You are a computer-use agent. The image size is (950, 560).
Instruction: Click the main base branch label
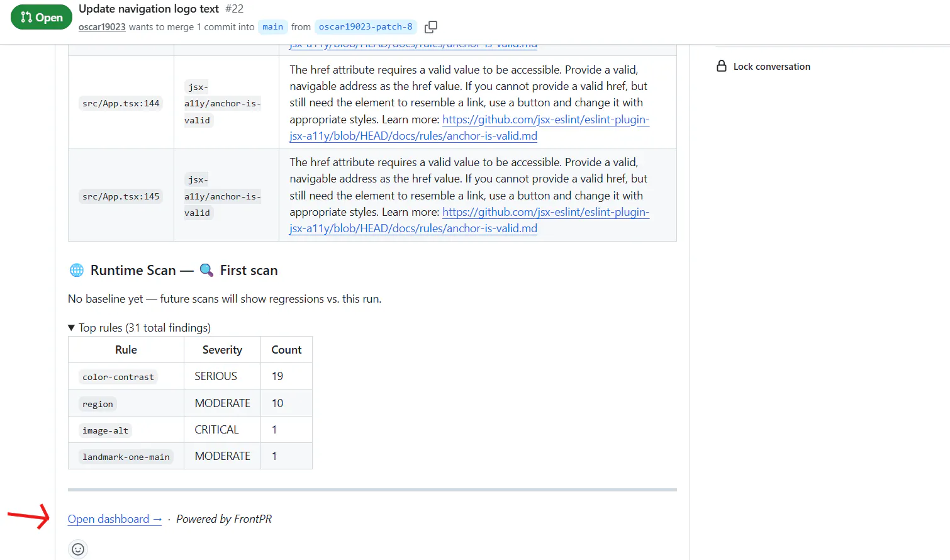click(273, 27)
